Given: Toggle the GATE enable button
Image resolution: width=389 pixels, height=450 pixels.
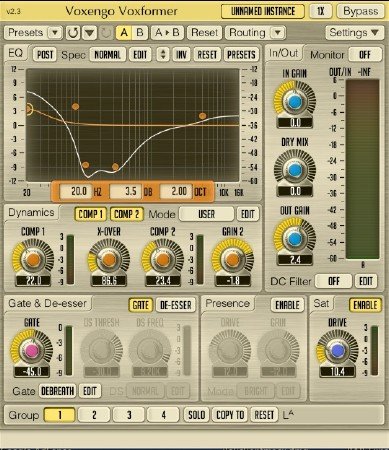Looking at the screenshot, I should coord(141,305).
